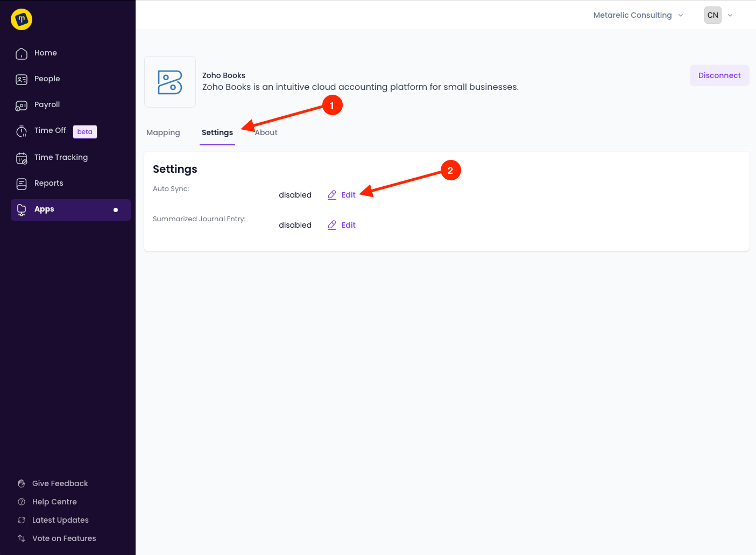Click the pencil icon for Summarized Journal Entry
This screenshot has height=555, width=756.
(332, 225)
